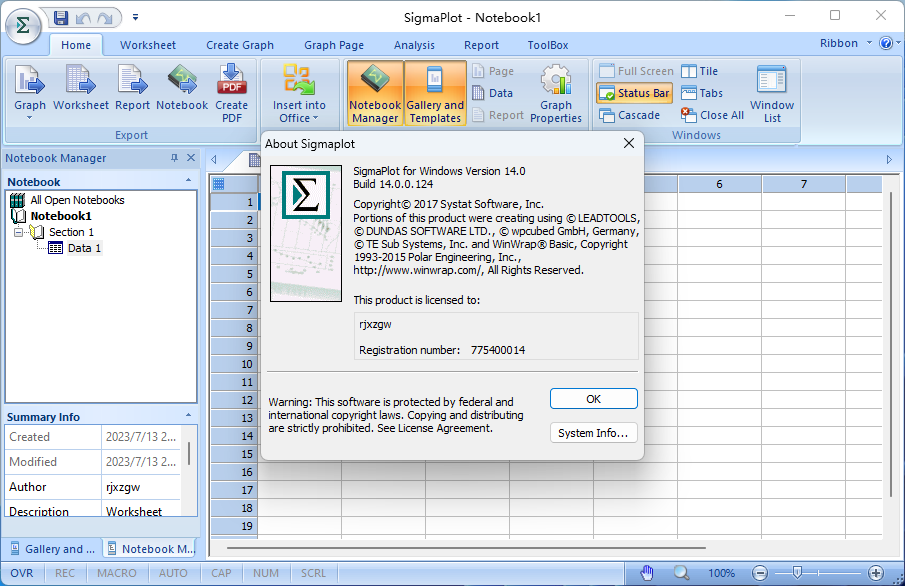
Task: Click the Redo arrow in quick access toolbar
Action: click(105, 18)
